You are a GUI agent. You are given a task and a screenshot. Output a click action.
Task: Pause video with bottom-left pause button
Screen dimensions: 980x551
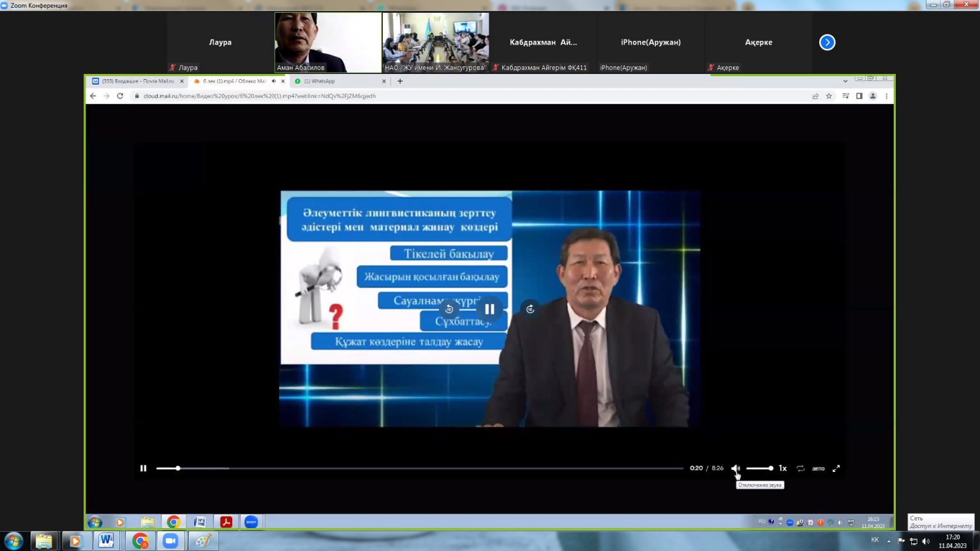coord(144,468)
